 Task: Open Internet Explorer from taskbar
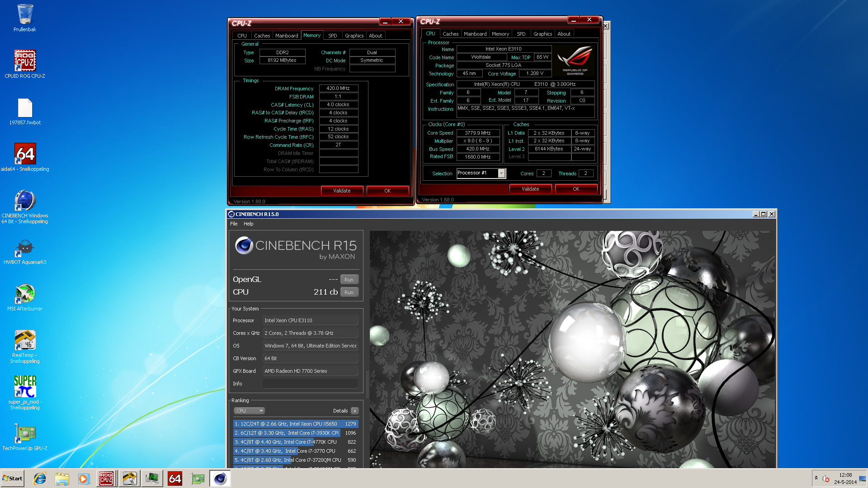coord(40,479)
